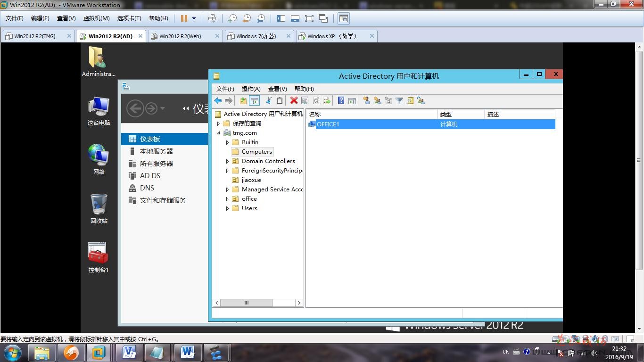The width and height of the screenshot is (644, 362).
Task: Collapse the tmg.com domain node
Action: [x=218, y=133]
